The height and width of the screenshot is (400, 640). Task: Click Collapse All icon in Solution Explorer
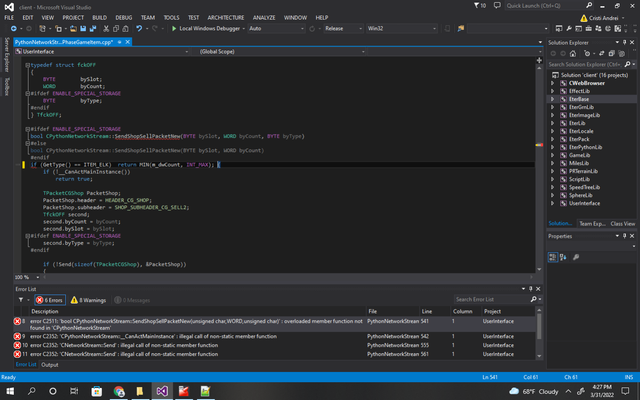[x=611, y=53]
